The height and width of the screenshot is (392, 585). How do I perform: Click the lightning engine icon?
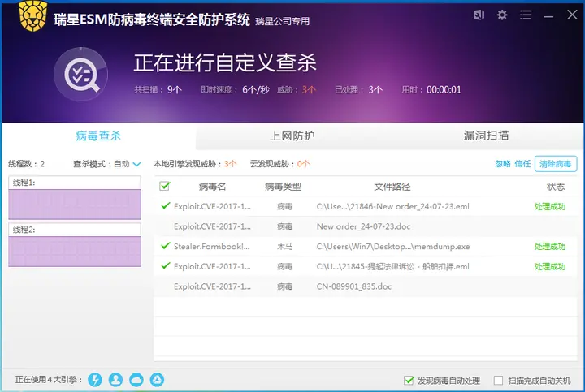[95, 380]
